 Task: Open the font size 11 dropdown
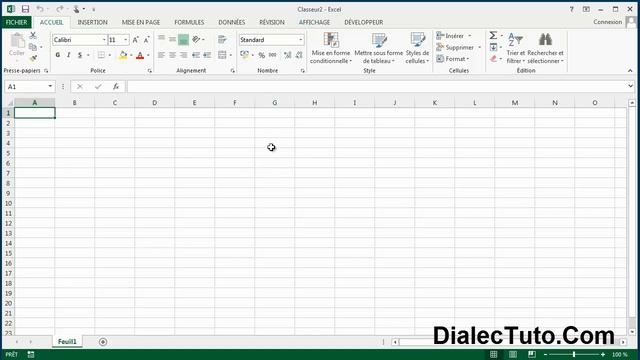(x=126, y=40)
